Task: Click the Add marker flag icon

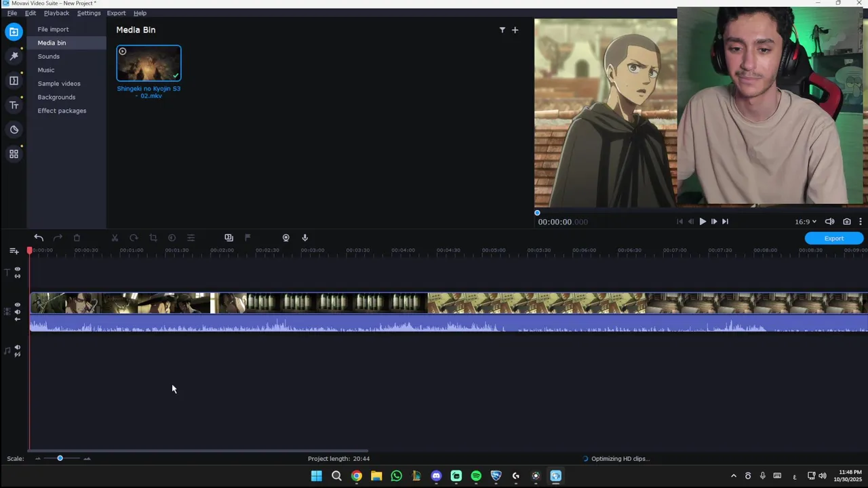Action: [x=248, y=238]
